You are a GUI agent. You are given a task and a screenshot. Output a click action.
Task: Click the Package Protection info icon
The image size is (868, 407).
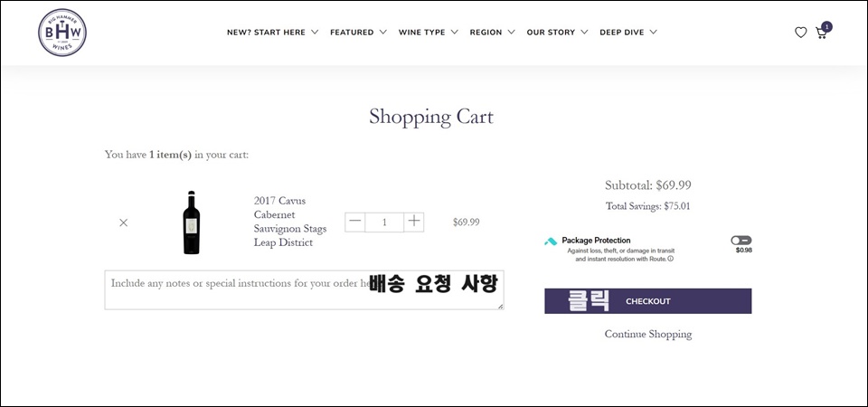(670, 259)
